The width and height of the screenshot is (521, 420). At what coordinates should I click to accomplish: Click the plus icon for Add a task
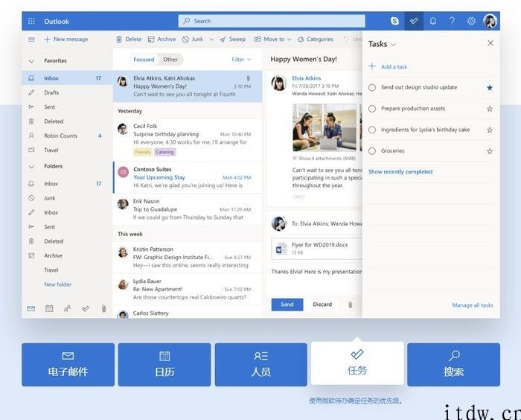pos(372,66)
